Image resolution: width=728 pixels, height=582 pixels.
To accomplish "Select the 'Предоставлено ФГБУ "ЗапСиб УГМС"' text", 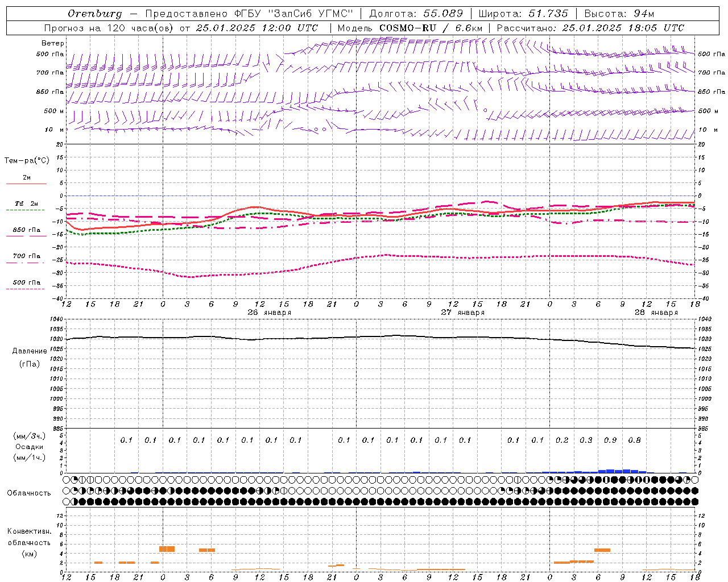I will pyautogui.click(x=249, y=14).
